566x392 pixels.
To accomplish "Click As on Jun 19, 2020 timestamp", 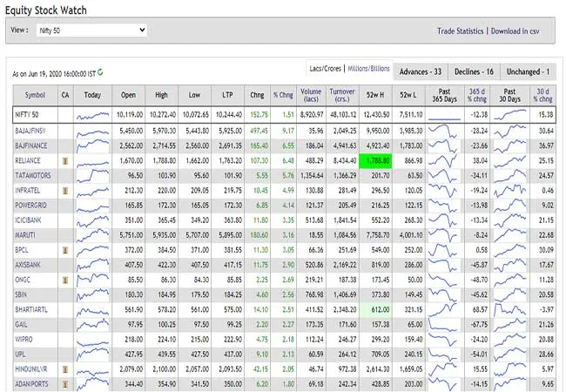I will pyautogui.click(x=54, y=74).
